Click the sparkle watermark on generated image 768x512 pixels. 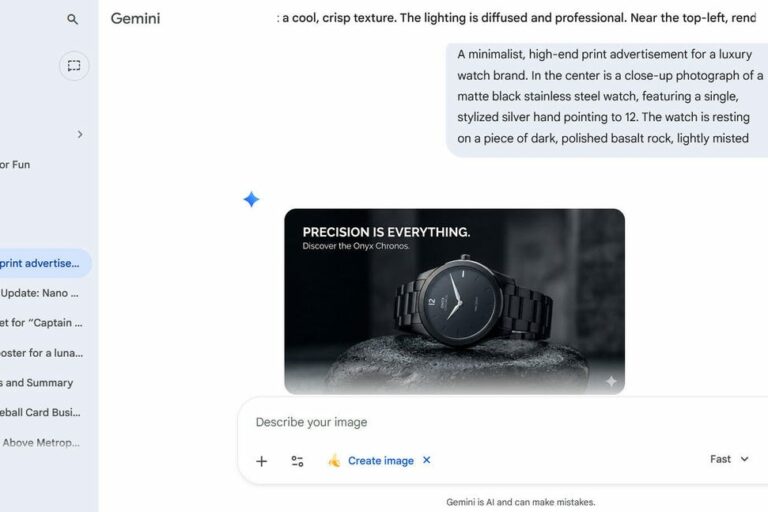pos(610,381)
